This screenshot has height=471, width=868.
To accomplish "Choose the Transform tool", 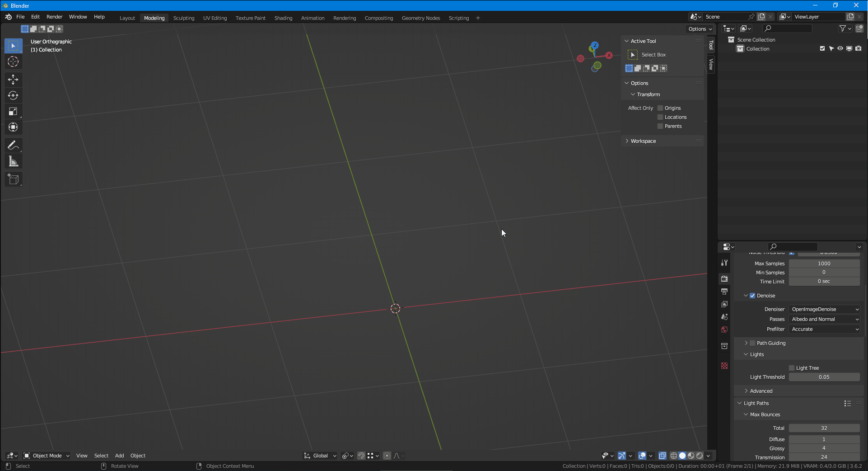I will coord(13,127).
